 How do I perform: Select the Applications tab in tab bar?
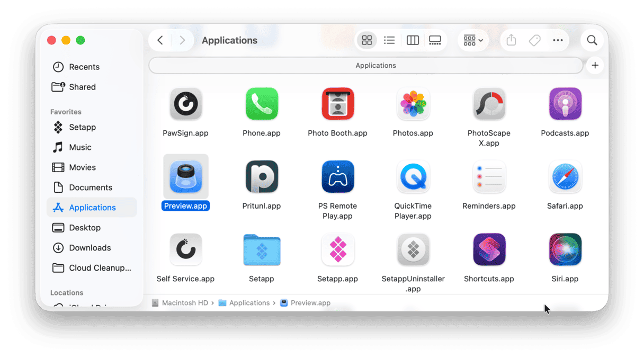[x=366, y=66]
